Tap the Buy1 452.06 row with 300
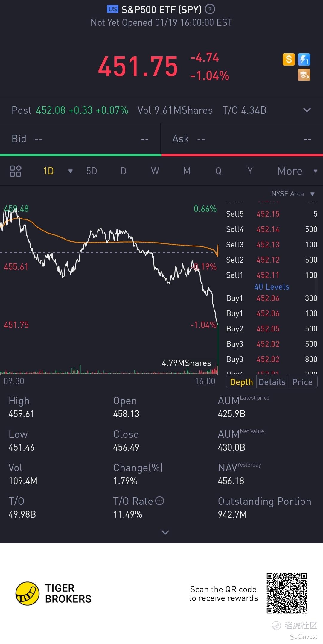323x644 pixels. pyautogui.click(x=272, y=298)
